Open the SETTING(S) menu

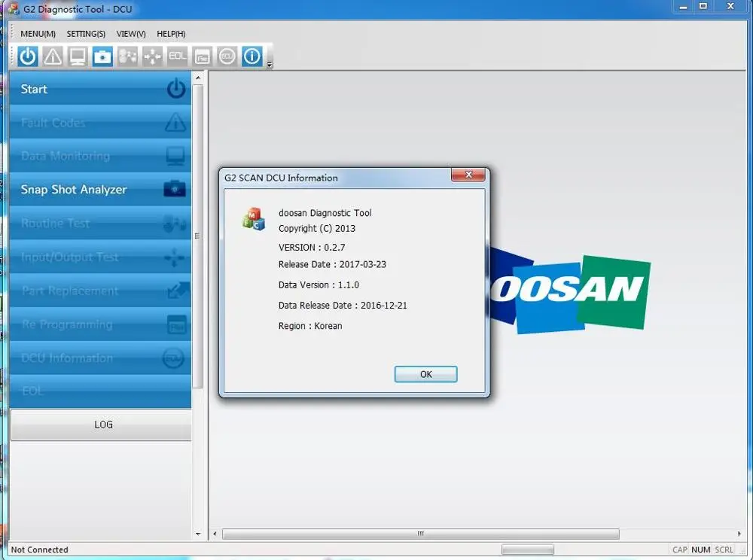86,33
